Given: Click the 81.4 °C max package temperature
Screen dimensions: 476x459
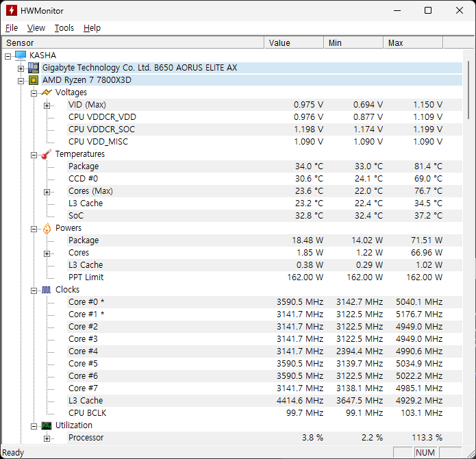Looking at the screenshot, I should point(428,166).
